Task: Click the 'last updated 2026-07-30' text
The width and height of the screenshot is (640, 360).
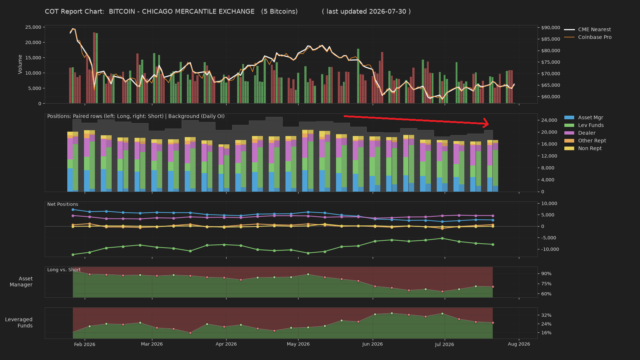Action: 366,12
